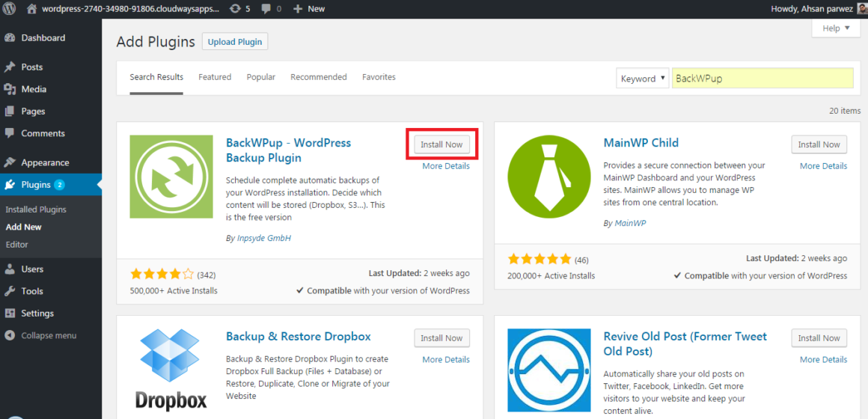Click the Appearance paintbrush icon
Viewport: 868px width, 419px height.
click(10, 162)
